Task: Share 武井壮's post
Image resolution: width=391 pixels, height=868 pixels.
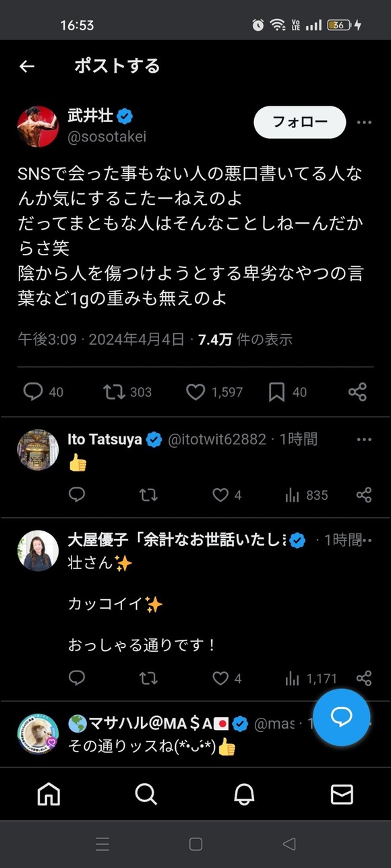Action: point(357,392)
